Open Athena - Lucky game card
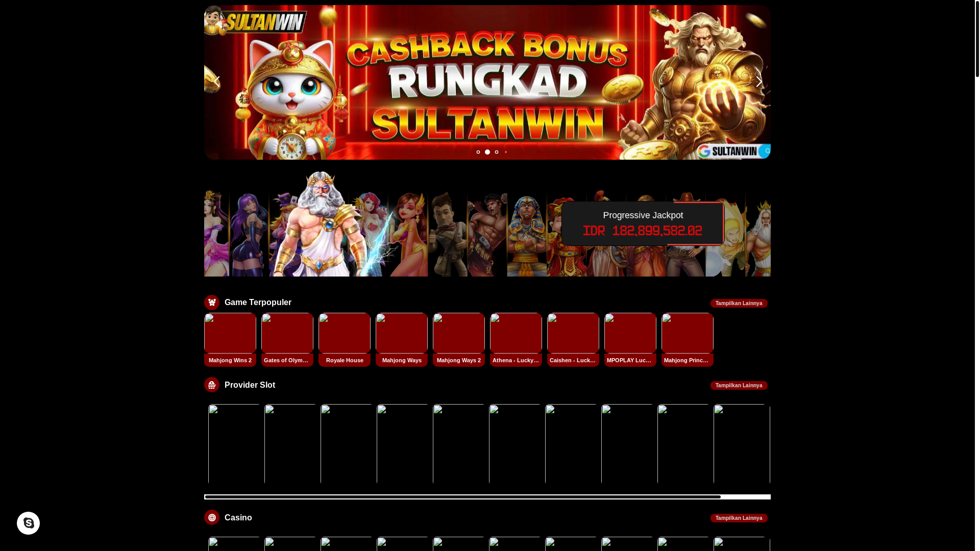 (x=516, y=340)
